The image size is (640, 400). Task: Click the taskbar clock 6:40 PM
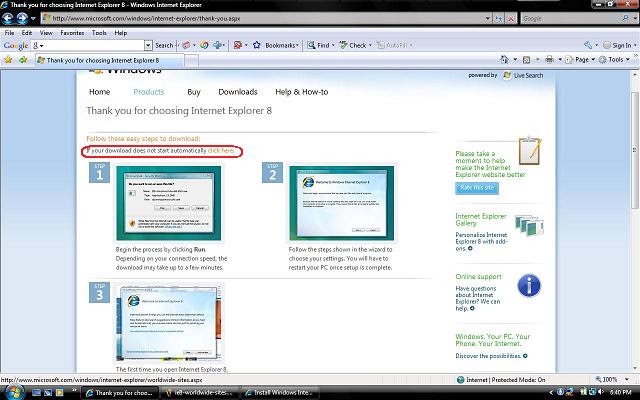coord(621,392)
